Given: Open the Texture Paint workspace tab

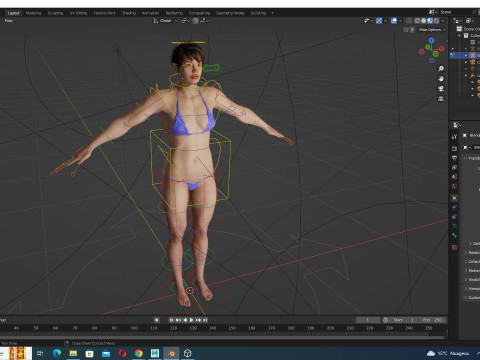Looking at the screenshot, I should tap(104, 13).
